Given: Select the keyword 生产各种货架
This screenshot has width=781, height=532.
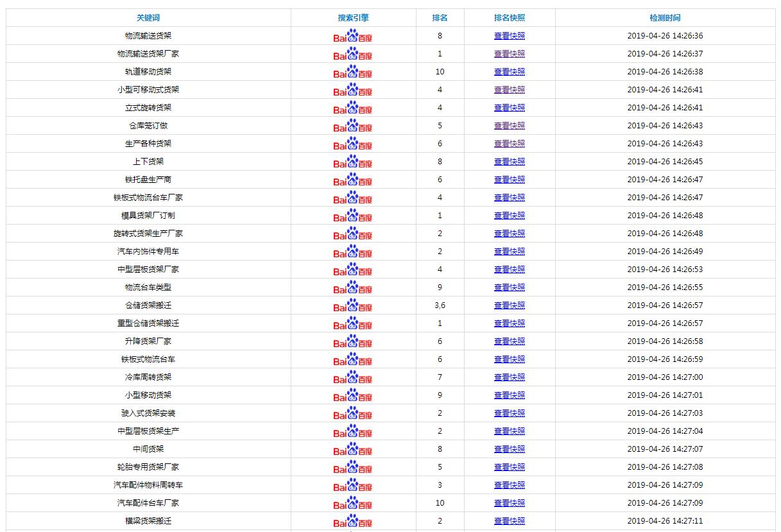Looking at the screenshot, I should tap(148, 144).
